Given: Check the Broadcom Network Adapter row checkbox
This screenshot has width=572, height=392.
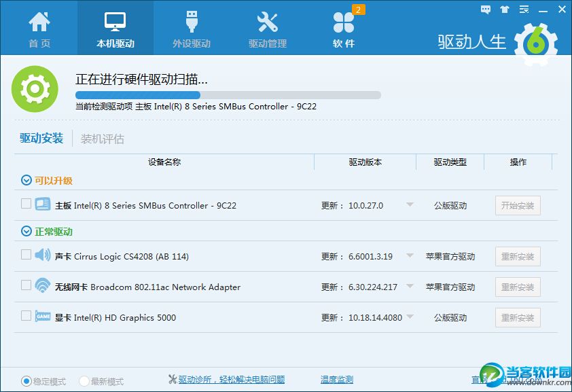Looking at the screenshot, I should coord(26,285).
